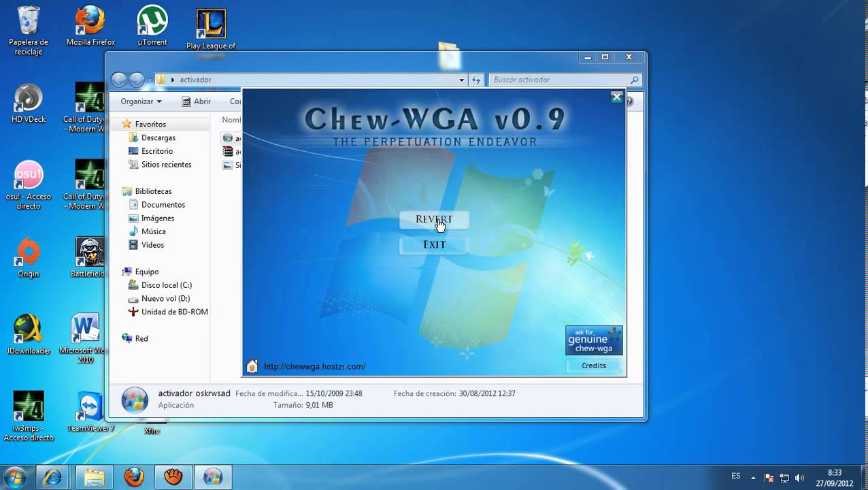Image resolution: width=868 pixels, height=490 pixels.
Task: Open Sitios recientes in the navigation pane
Action: 166,165
